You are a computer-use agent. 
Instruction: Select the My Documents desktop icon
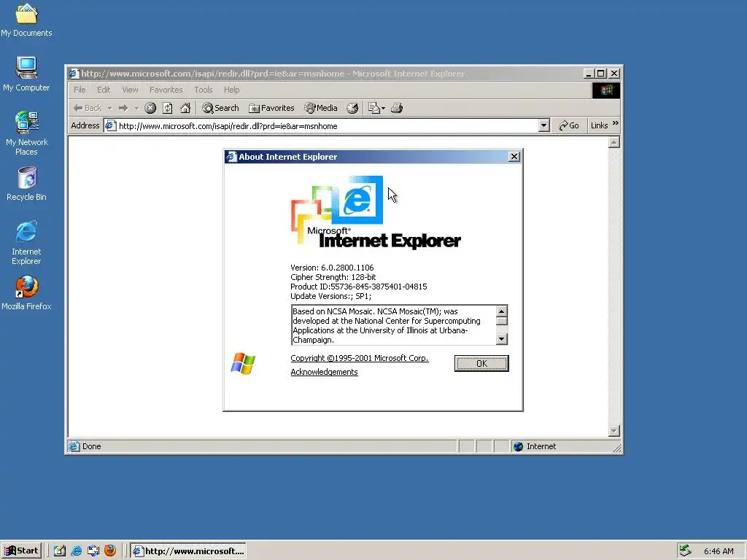pyautogui.click(x=26, y=20)
